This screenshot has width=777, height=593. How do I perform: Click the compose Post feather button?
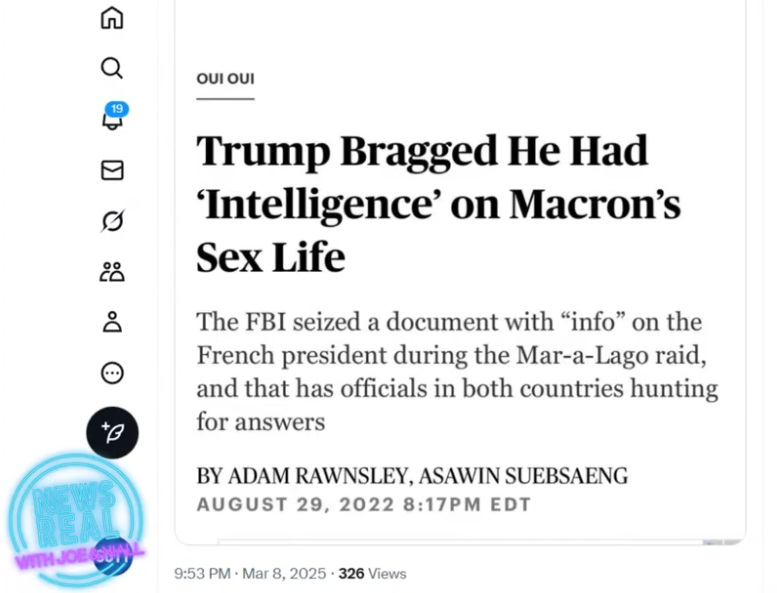pos(112,433)
